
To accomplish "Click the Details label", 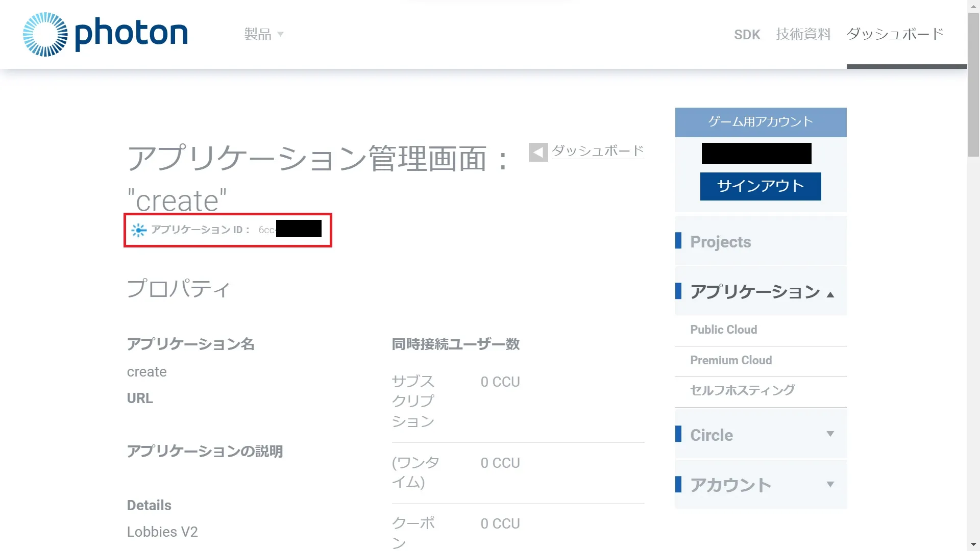I will 149,506.
